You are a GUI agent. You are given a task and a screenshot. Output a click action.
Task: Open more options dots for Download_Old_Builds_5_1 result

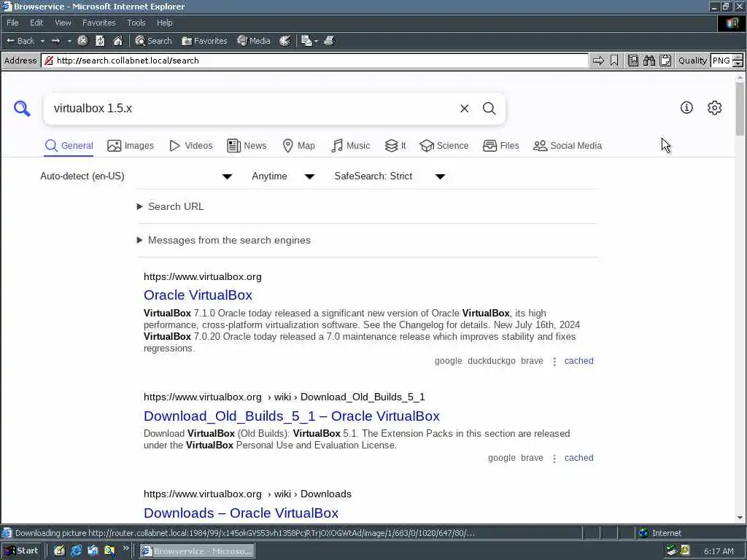tap(554, 459)
